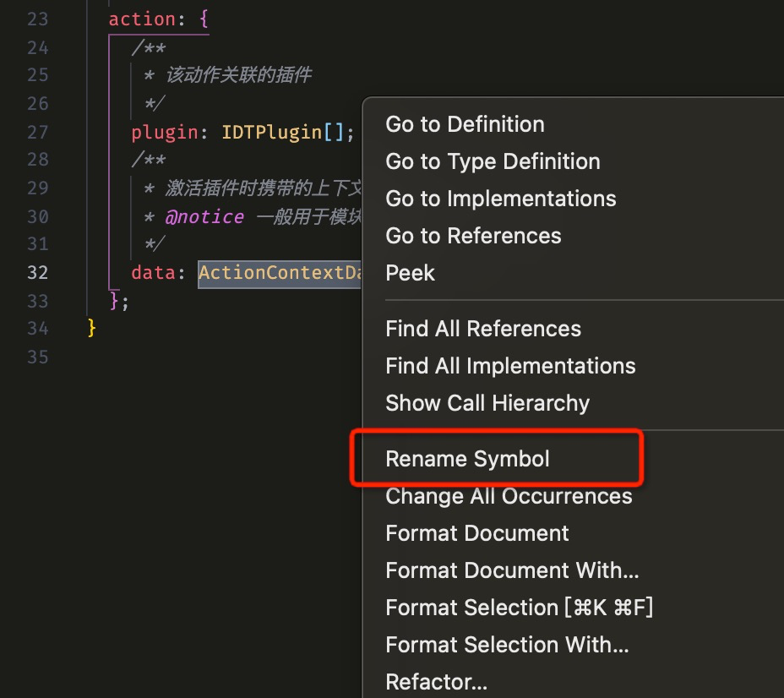Image resolution: width=784 pixels, height=698 pixels.
Task: Click the highlighted Rename Symbol item
Action: 467,459
